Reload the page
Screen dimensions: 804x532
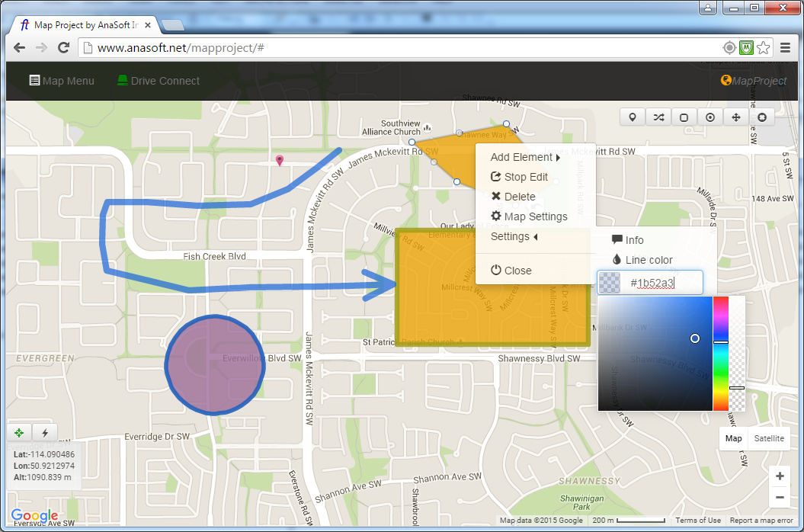pos(63,48)
